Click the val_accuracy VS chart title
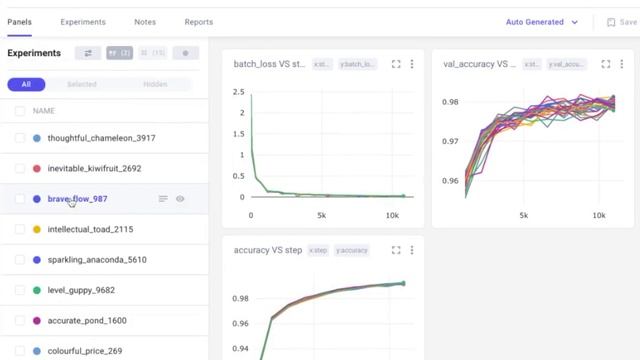The width and height of the screenshot is (640, 360). tap(480, 64)
